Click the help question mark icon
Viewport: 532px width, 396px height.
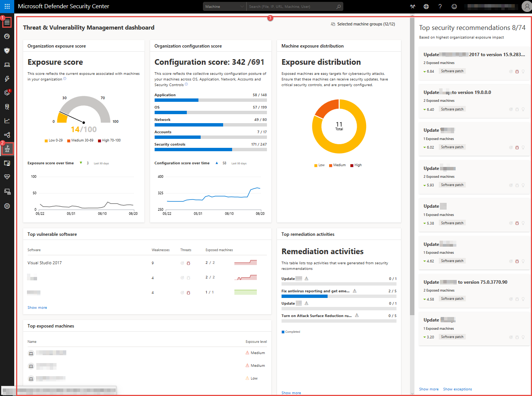(x=440, y=6)
